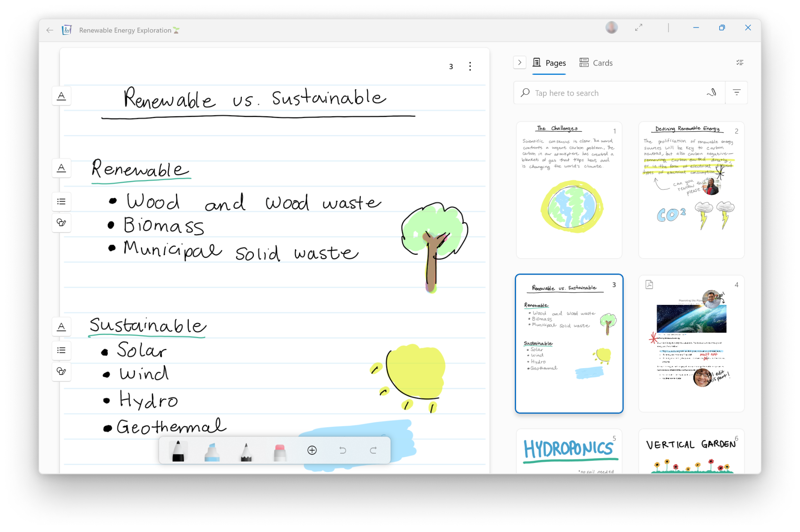Click the ink-to-shape icon in the left margin
The height and width of the screenshot is (532, 800).
[x=61, y=223]
